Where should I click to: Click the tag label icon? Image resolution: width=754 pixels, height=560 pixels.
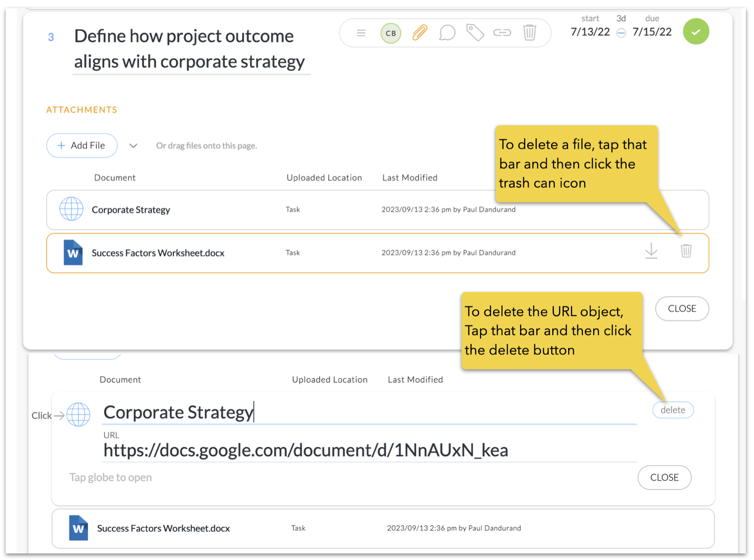[475, 33]
